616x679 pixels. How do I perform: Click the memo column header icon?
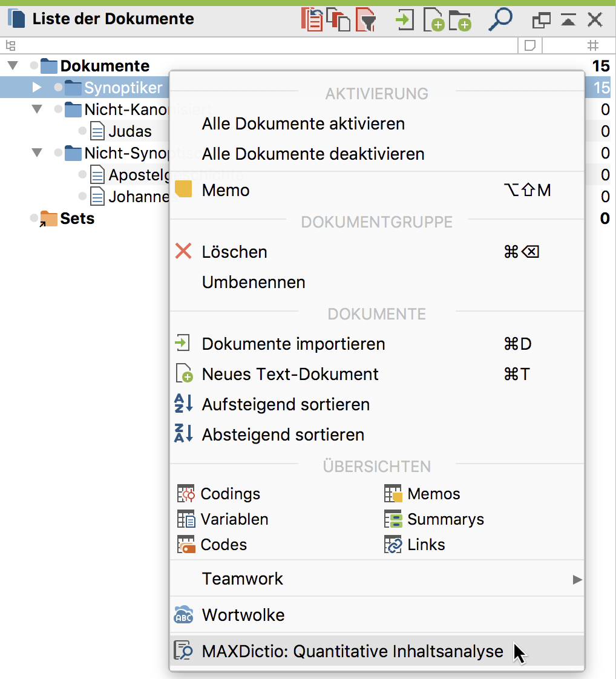(530, 45)
